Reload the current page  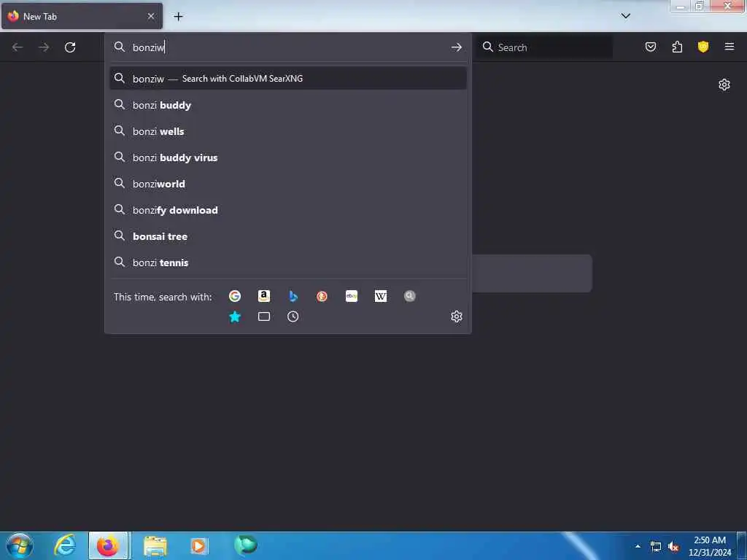point(70,47)
